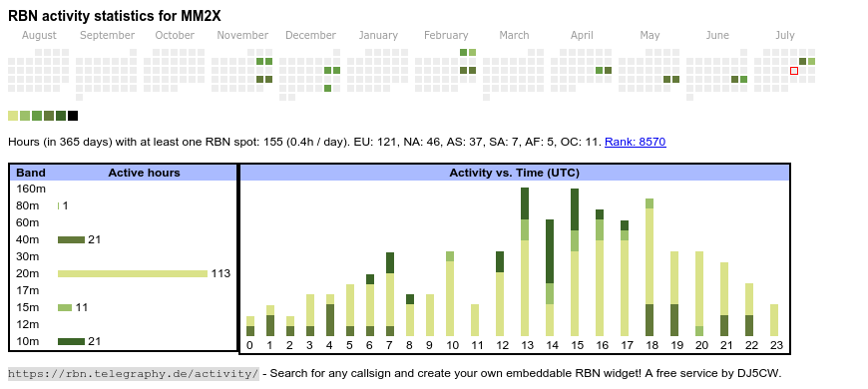The width and height of the screenshot is (868, 389).
Task: Click the 20m bar showing 113 hours
Action: pyautogui.click(x=133, y=273)
